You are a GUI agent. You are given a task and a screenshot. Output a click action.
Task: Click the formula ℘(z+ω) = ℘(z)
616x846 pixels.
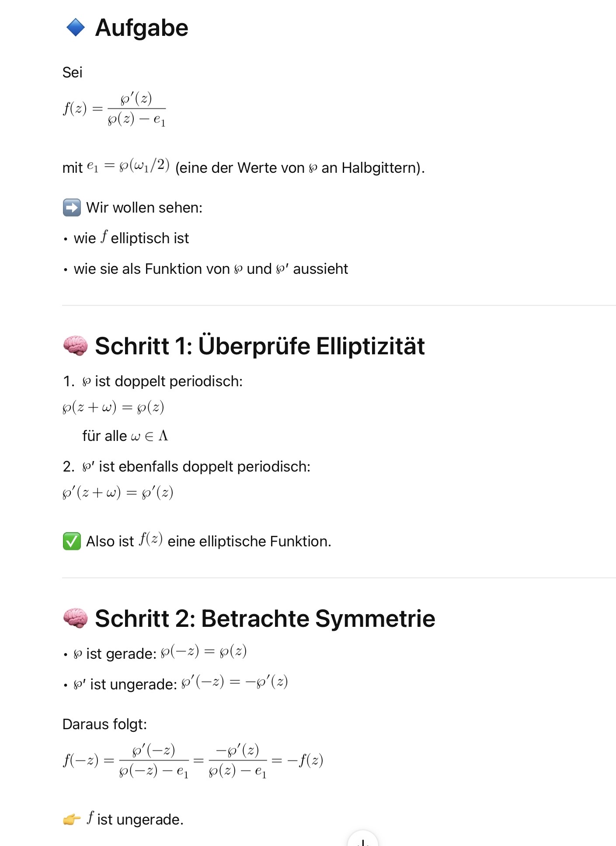pyautogui.click(x=113, y=408)
